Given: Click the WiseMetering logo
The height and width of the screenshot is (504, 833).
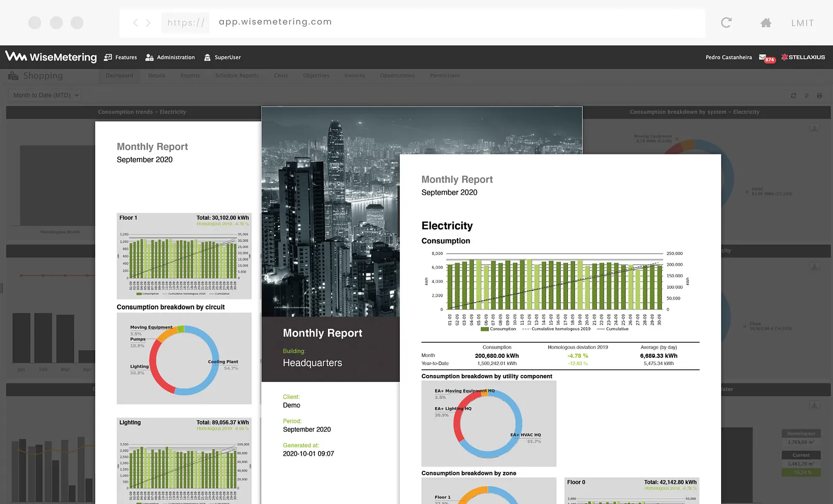Looking at the screenshot, I should coord(51,57).
